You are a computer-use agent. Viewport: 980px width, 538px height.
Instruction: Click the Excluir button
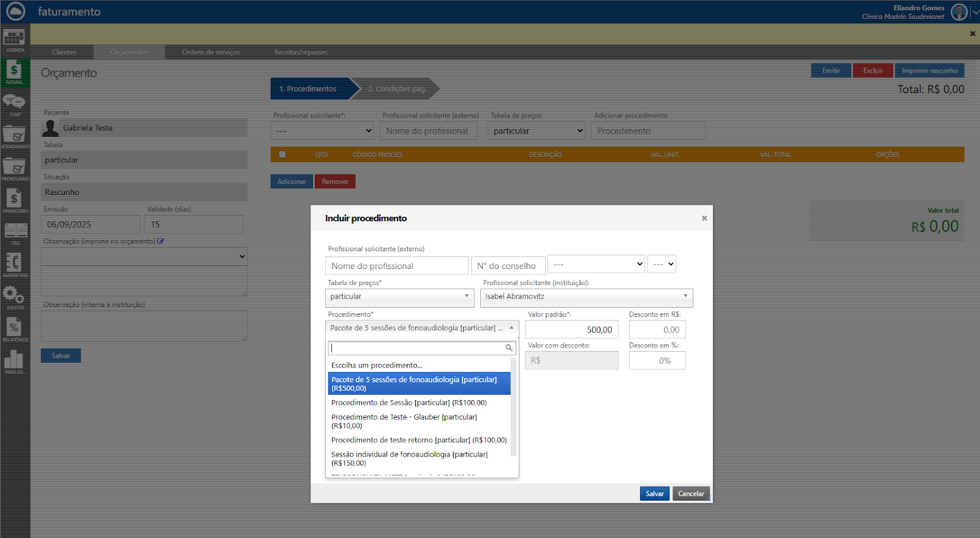873,70
